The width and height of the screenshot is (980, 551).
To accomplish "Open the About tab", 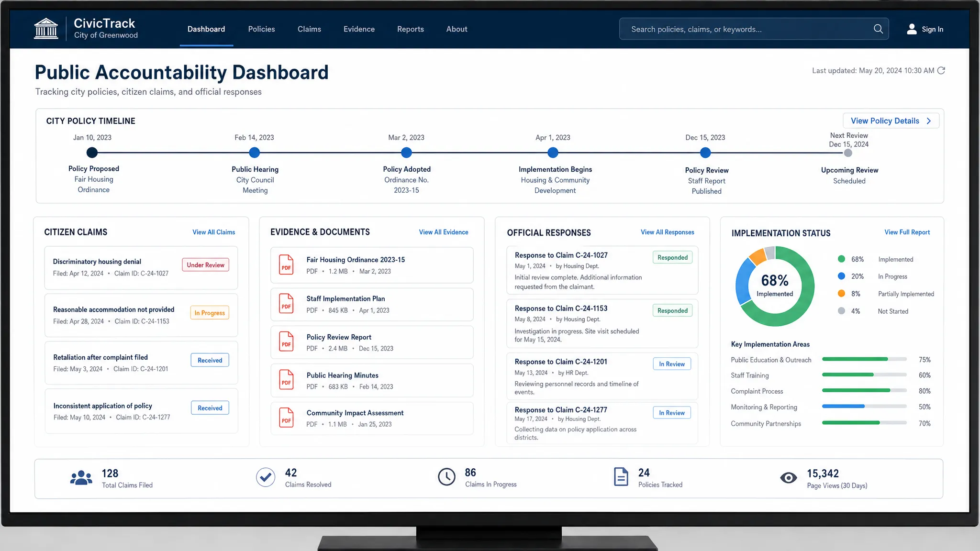I will click(x=457, y=29).
